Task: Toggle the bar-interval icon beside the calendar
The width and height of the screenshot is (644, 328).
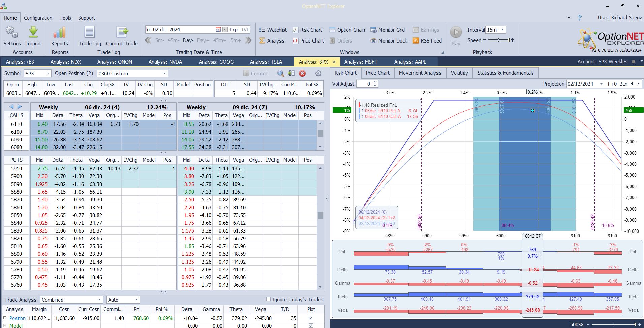Action: coord(225,30)
